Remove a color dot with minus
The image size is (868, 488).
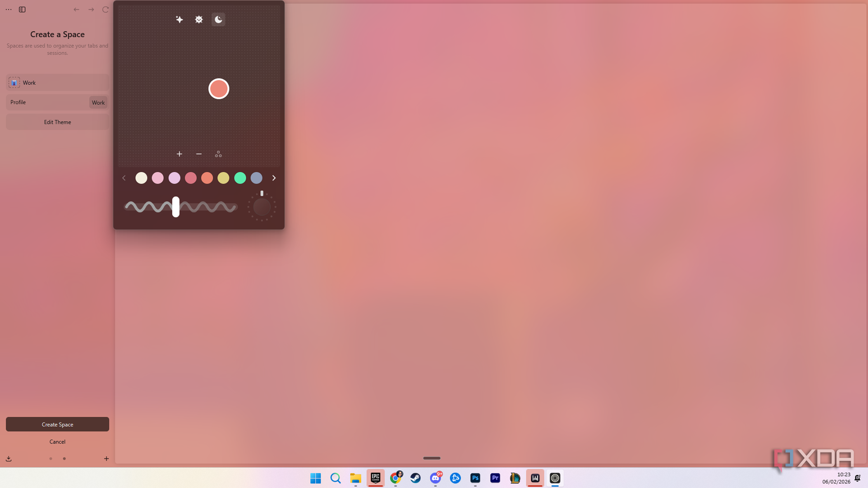[x=199, y=154]
